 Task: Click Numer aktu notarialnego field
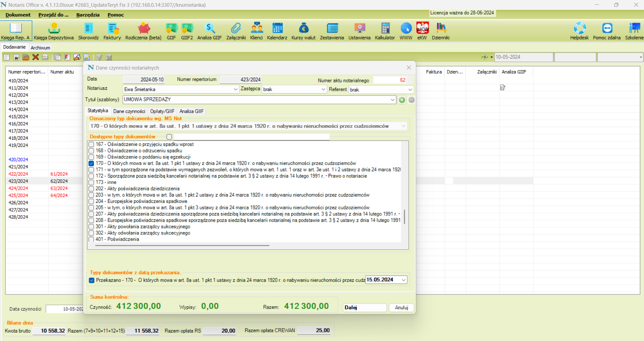point(390,80)
